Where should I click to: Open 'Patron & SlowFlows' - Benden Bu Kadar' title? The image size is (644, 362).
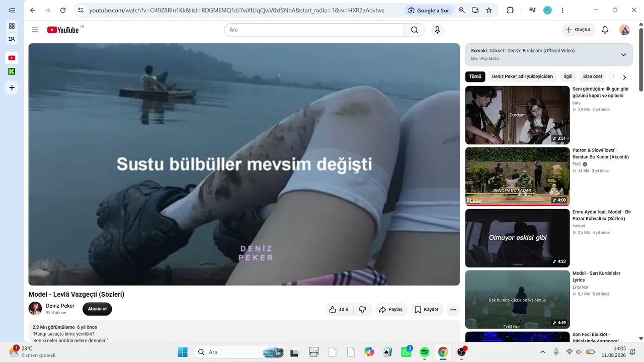pos(601,153)
